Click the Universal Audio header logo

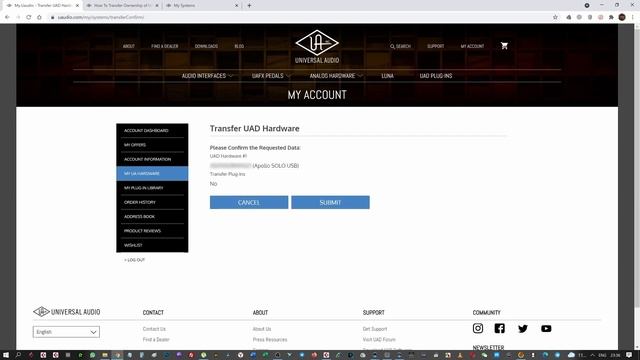(317, 47)
